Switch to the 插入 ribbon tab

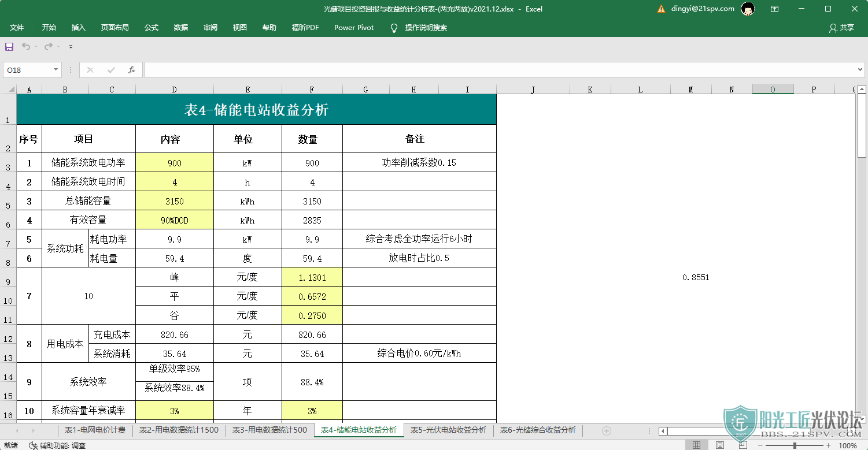(79, 27)
